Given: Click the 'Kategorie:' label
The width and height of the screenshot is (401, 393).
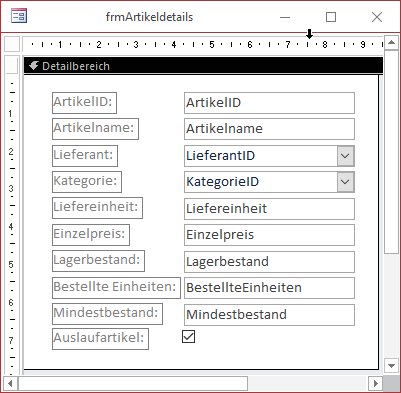Looking at the screenshot, I should tap(87, 182).
